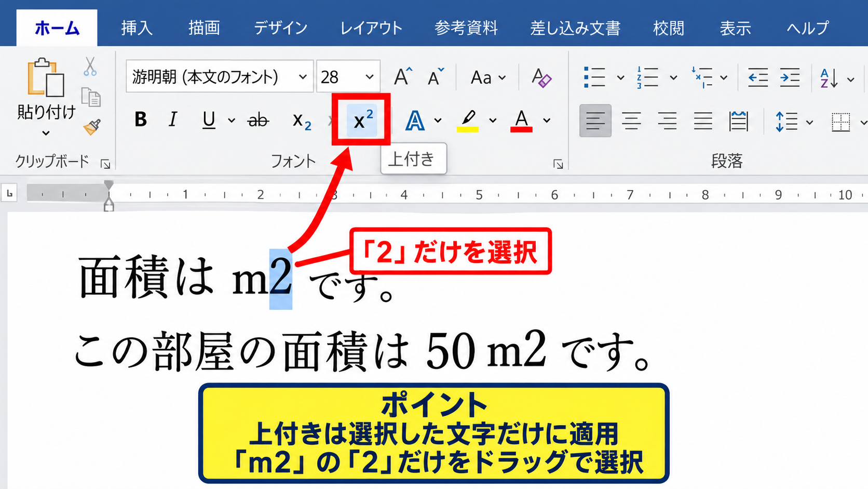Switch to the 挿入 tab
Viewport: 868px width, 489px height.
(x=137, y=28)
